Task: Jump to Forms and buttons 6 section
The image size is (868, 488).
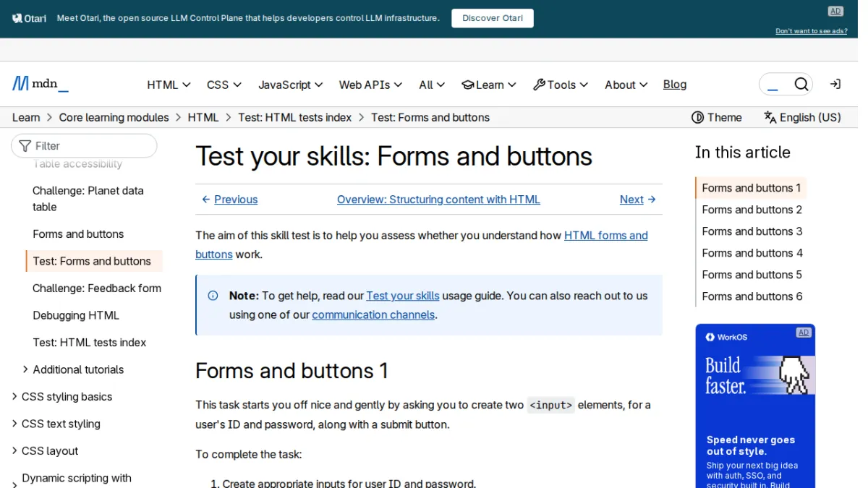Action: click(752, 296)
